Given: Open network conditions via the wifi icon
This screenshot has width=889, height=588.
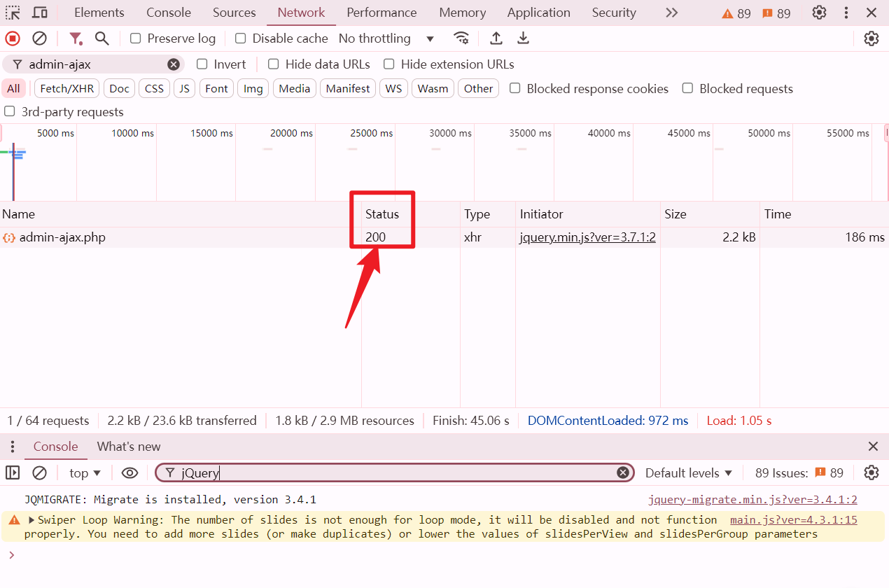Looking at the screenshot, I should pyautogui.click(x=461, y=38).
